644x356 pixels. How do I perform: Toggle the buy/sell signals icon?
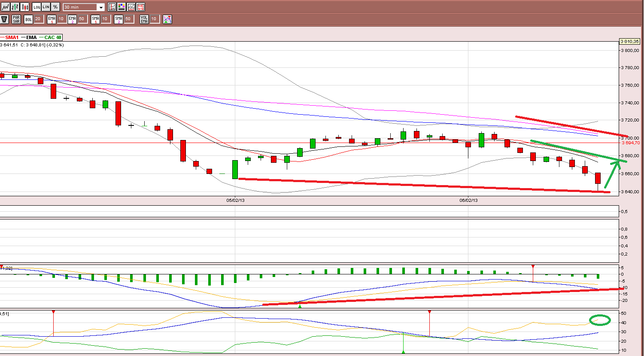click(167, 19)
